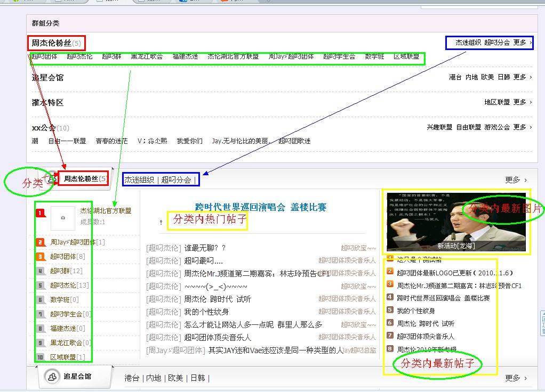Open the 追星会馆 tab group icon

pyautogui.click(x=52, y=377)
